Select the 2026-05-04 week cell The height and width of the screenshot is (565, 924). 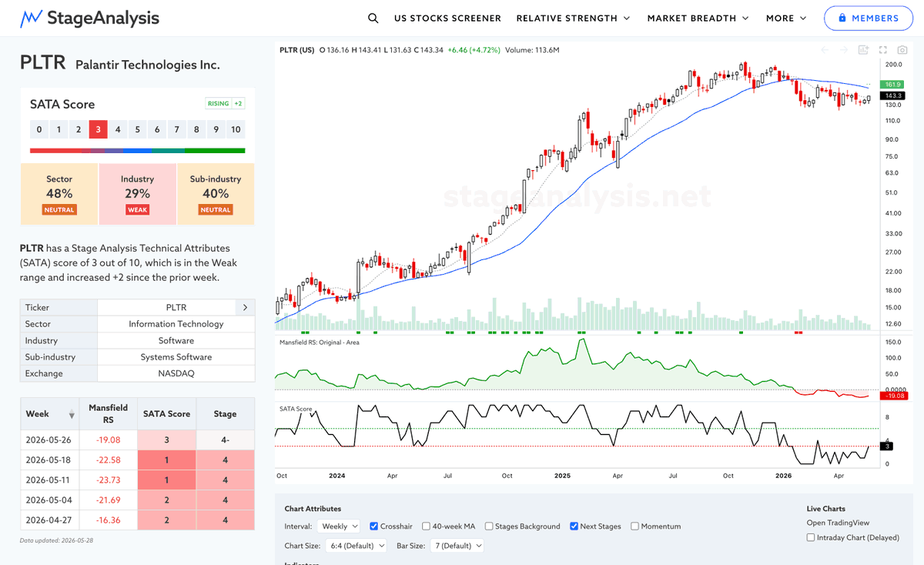tap(50, 500)
